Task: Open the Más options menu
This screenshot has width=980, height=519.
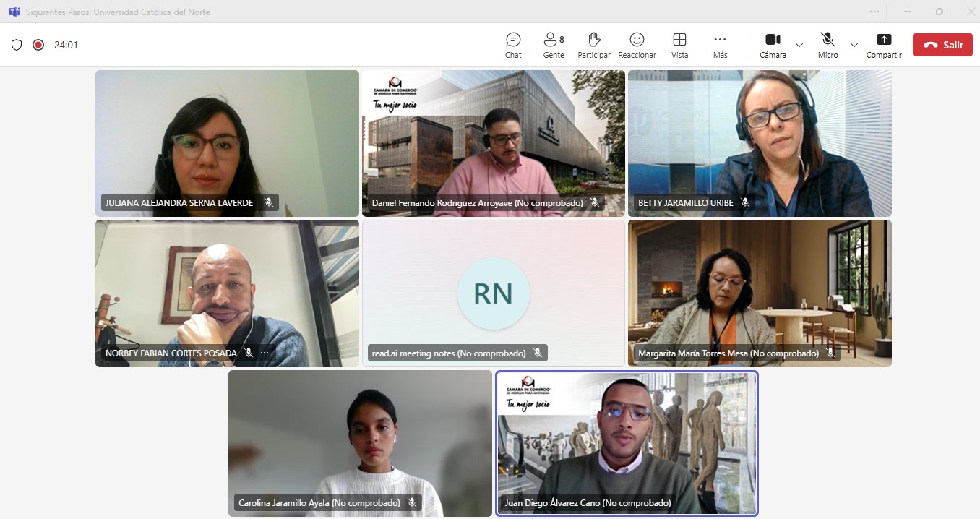Action: pos(720,45)
